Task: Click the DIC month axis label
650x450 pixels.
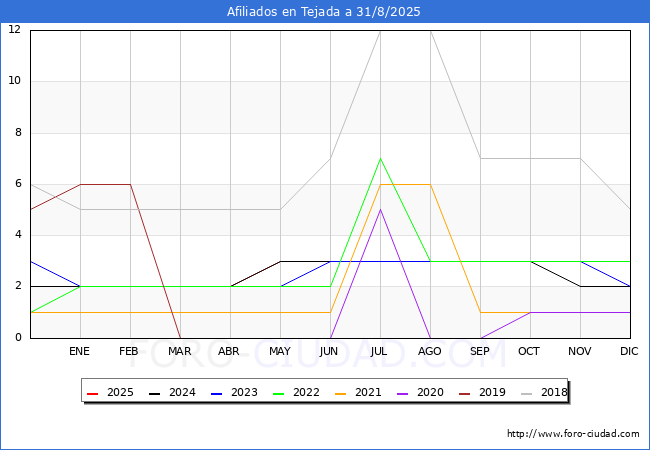Action: click(x=629, y=351)
